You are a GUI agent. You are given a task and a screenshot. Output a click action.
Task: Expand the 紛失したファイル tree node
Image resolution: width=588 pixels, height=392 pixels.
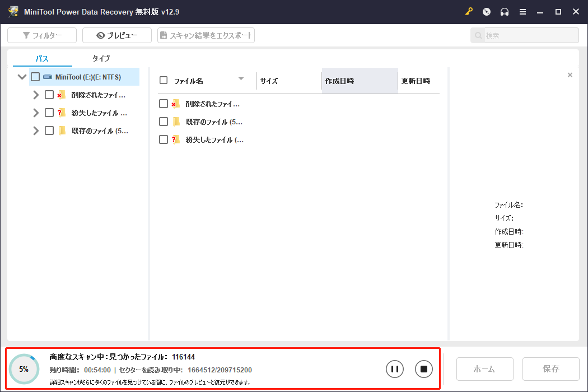(x=36, y=113)
